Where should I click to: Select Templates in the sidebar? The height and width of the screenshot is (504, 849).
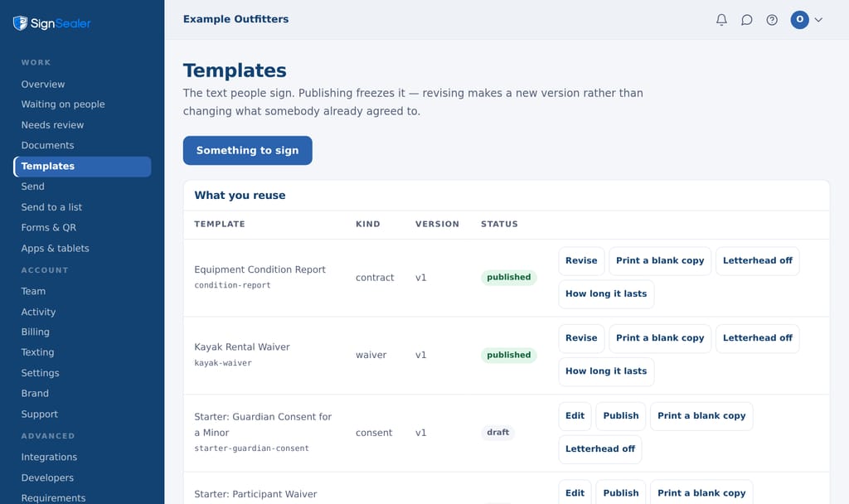coord(82,166)
